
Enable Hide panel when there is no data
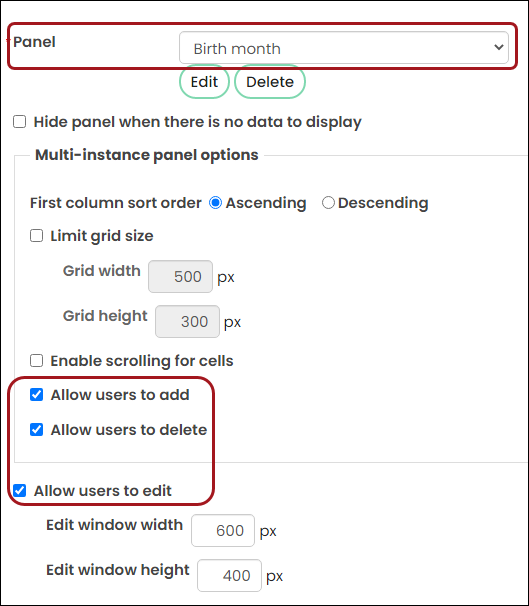pos(19,122)
